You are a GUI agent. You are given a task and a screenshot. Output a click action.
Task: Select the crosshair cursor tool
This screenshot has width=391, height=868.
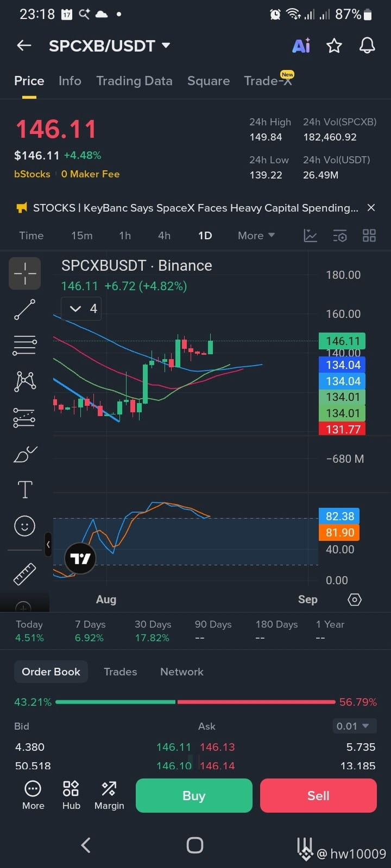click(x=25, y=273)
